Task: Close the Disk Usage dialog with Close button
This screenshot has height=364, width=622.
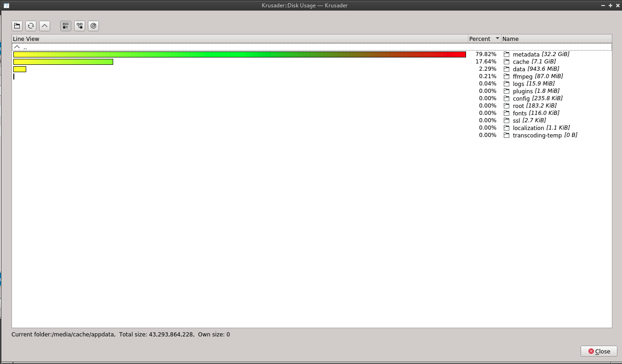Action: 599,351
